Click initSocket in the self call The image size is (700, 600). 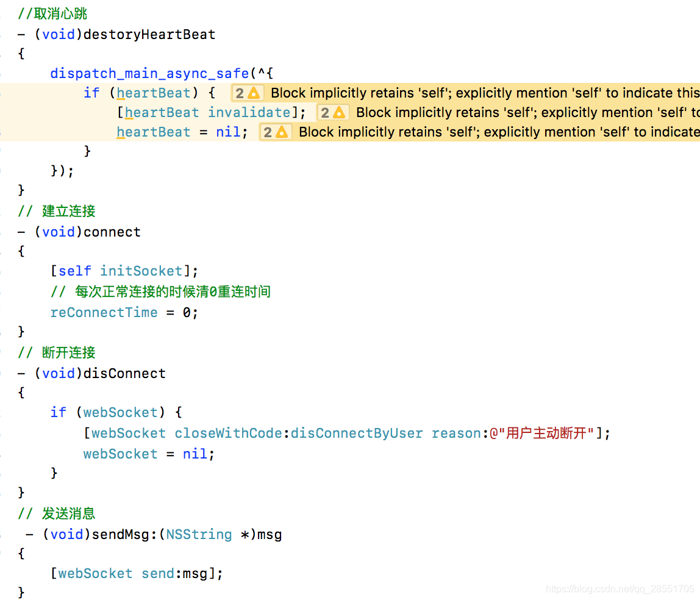[141, 271]
